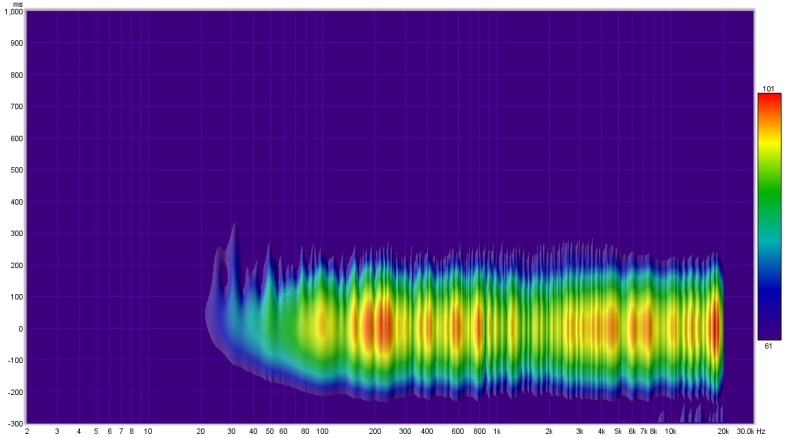Select the 61 minimum color scale value
This screenshot has height=438, width=800.
click(x=768, y=346)
